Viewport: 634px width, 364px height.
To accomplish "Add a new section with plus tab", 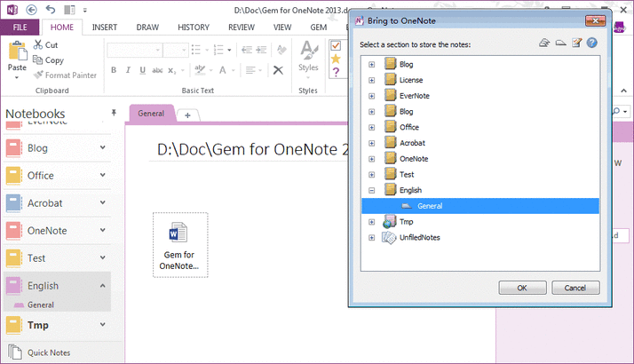I will [x=187, y=115].
